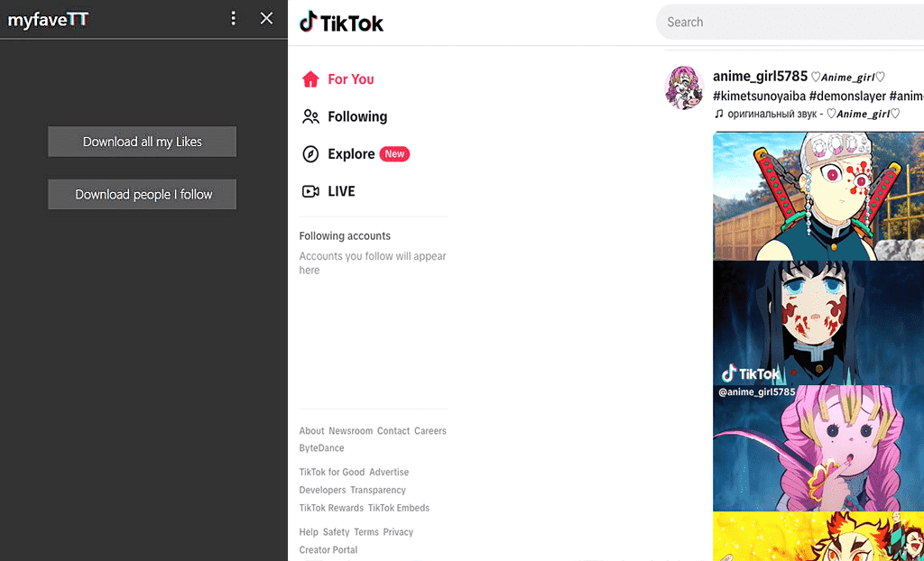Image resolution: width=924 pixels, height=561 pixels.
Task: Click the LIVE camera icon
Action: (x=310, y=191)
